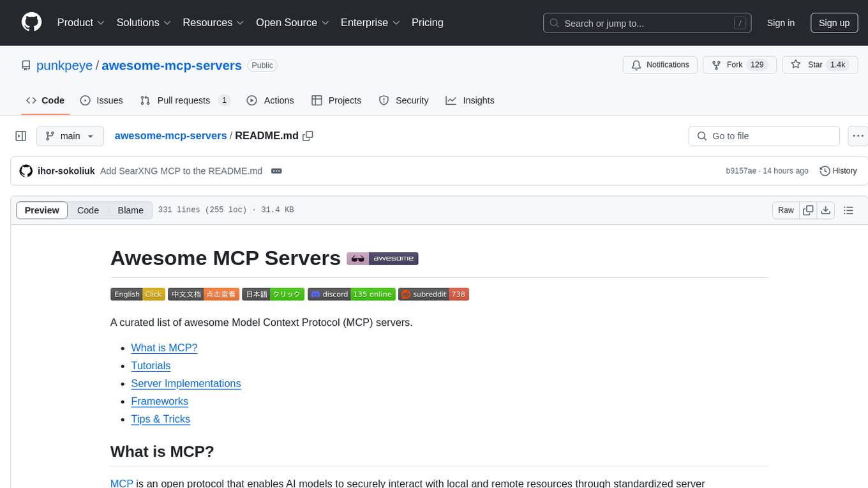868x488 pixels.
Task: Click the Japanese docs badge
Action: coord(274,294)
